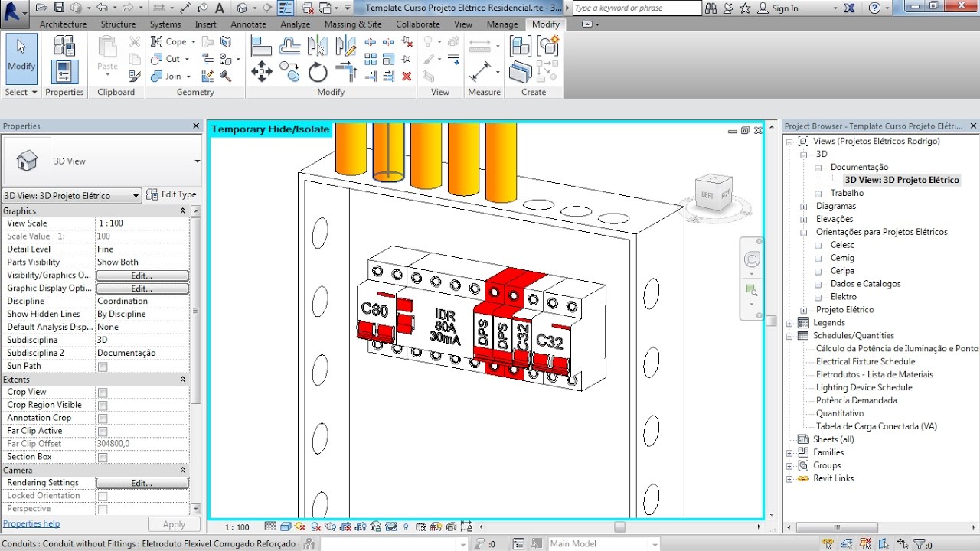Enable the Annotation Crop checkbox
The height and width of the screenshot is (551, 980).
[103, 419]
